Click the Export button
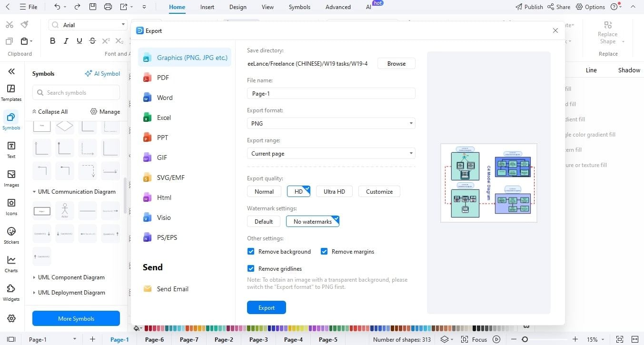The width and height of the screenshot is (644, 345). 266,307
